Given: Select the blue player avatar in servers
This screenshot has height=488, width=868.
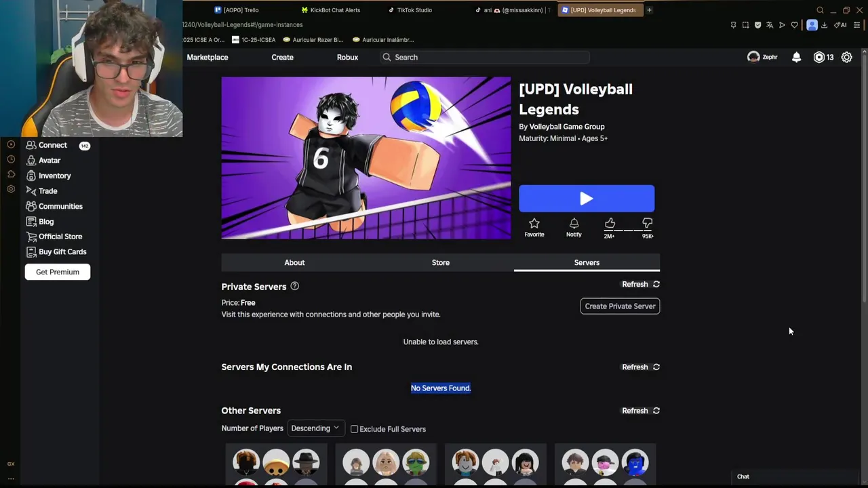Looking at the screenshot, I should tap(635, 462).
